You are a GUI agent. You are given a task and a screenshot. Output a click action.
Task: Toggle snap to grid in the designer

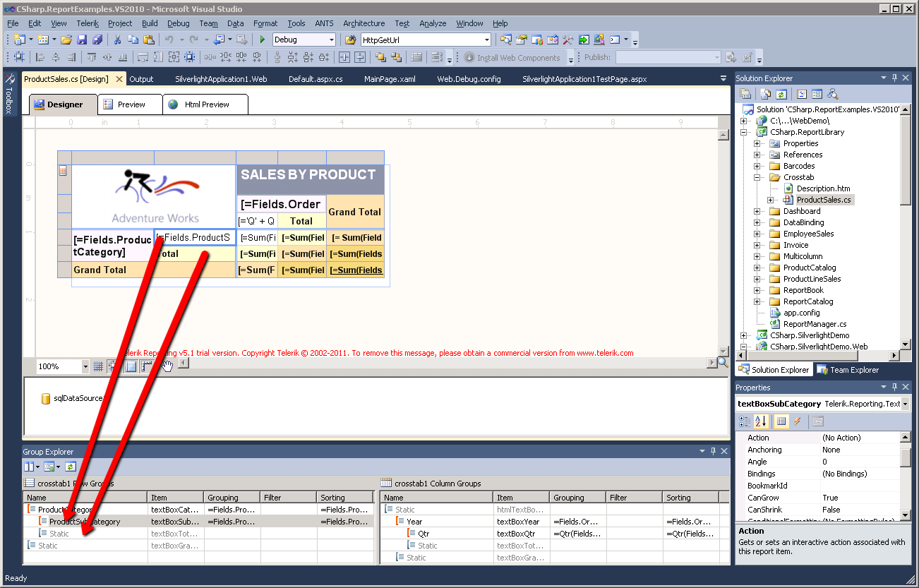point(113,366)
